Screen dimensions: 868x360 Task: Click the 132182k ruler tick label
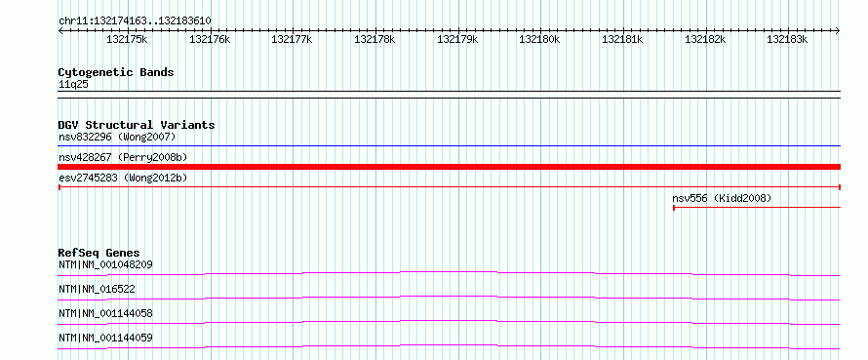(705, 39)
